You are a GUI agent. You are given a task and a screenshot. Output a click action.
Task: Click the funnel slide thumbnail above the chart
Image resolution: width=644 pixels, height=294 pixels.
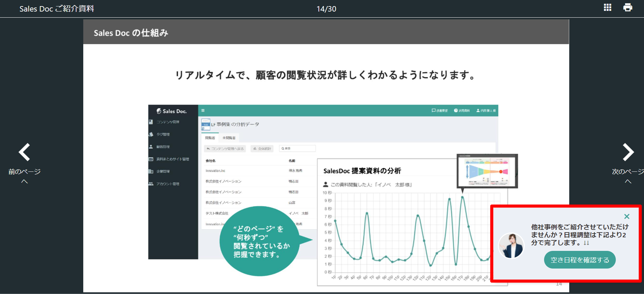coord(487,171)
